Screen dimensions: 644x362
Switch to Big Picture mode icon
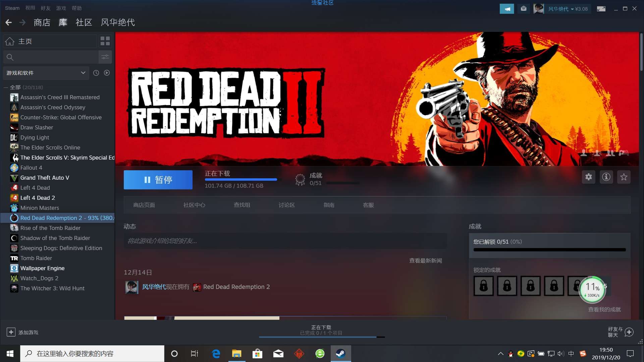pos(601,9)
